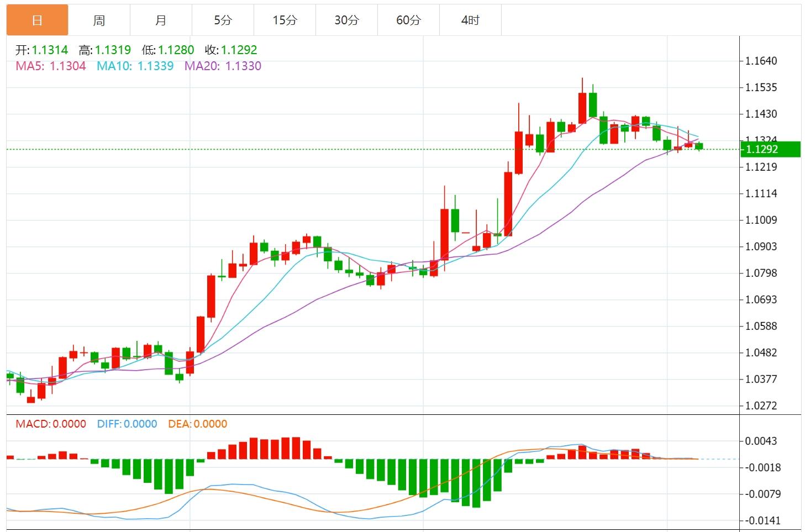The width and height of the screenshot is (805, 532).
Task: Select the 日 daily chart tab
Action: 37,20
